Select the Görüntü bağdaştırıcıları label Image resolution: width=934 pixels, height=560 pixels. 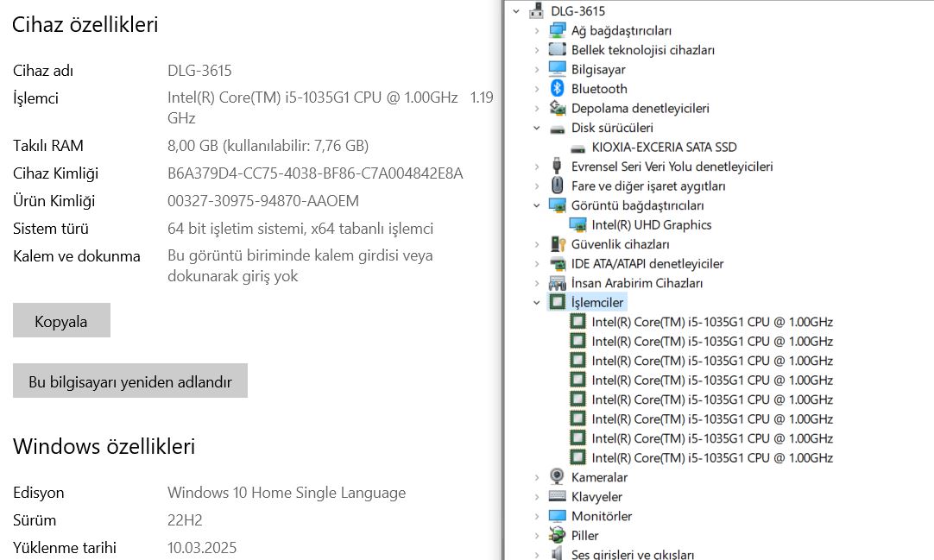tap(637, 205)
